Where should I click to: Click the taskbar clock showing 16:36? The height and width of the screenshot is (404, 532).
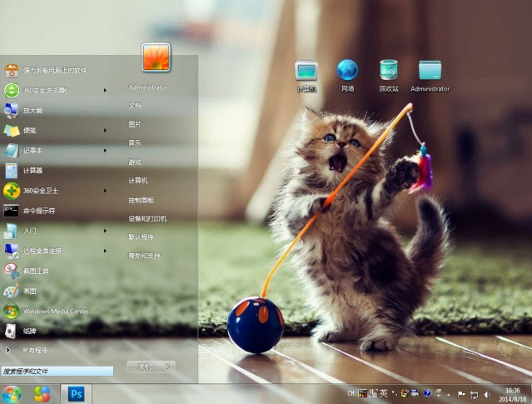click(512, 395)
